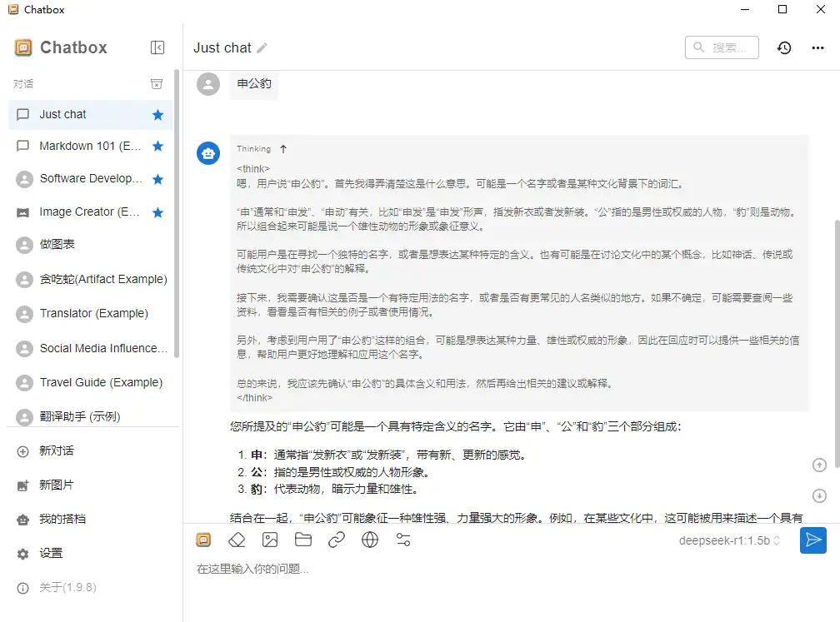This screenshot has height=622, width=840.
Task: Click the chat area vertical scrollbar
Action: pyautogui.click(x=837, y=342)
